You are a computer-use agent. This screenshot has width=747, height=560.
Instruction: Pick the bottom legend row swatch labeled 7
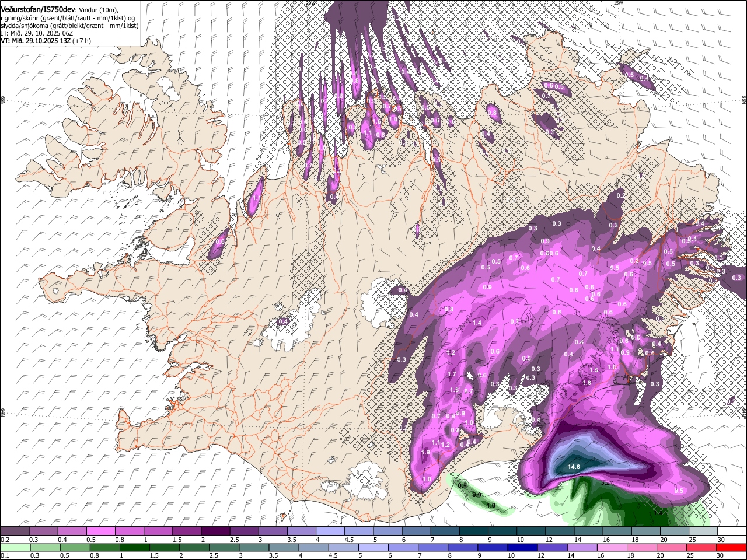pos(432,547)
